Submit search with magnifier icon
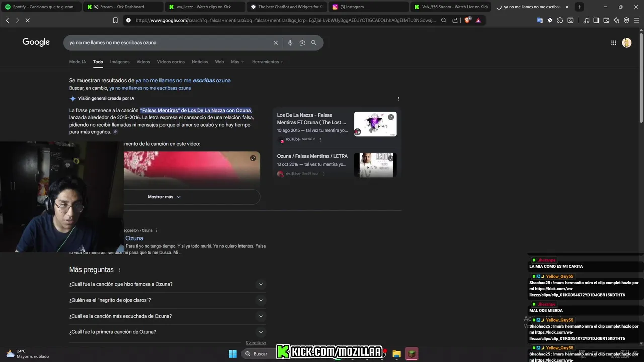 pyautogui.click(x=314, y=43)
